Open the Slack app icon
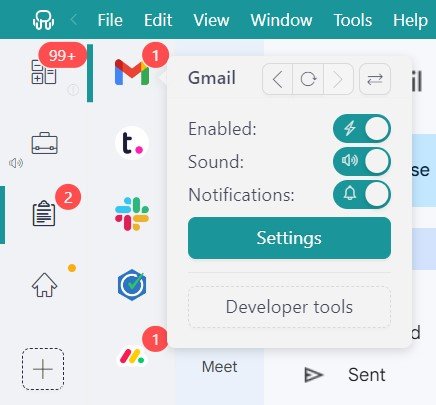The height and width of the screenshot is (405, 436). click(132, 214)
